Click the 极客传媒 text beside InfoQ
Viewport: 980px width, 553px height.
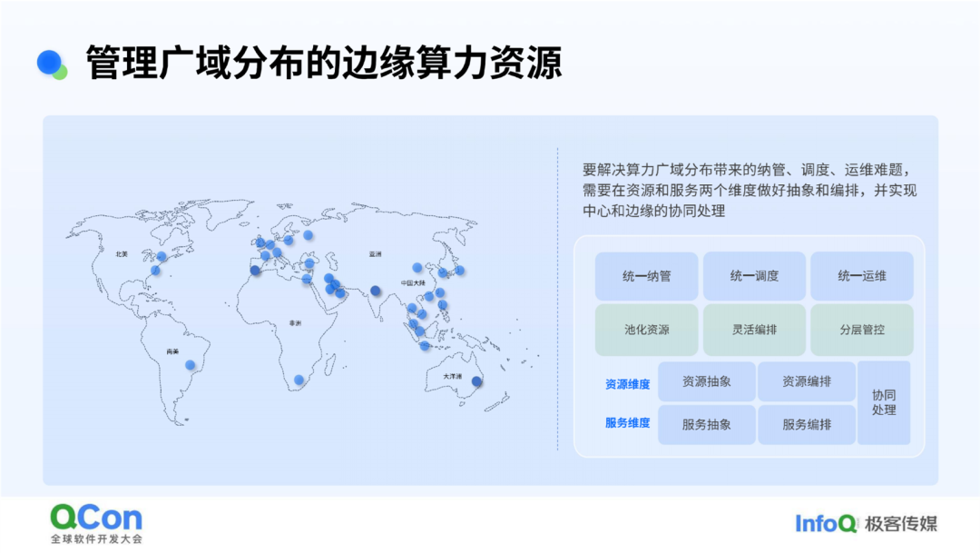[901, 524]
